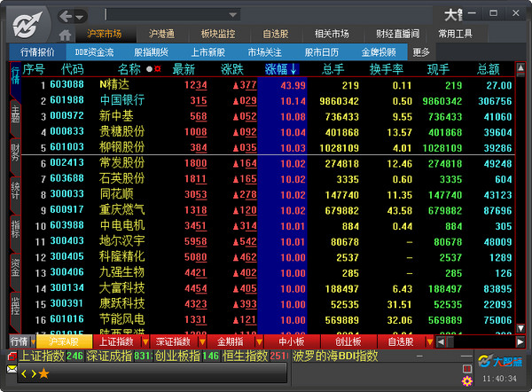This screenshot has height=392, width=532.
Task: Open the 板块监控 tab
Action: click(x=218, y=34)
